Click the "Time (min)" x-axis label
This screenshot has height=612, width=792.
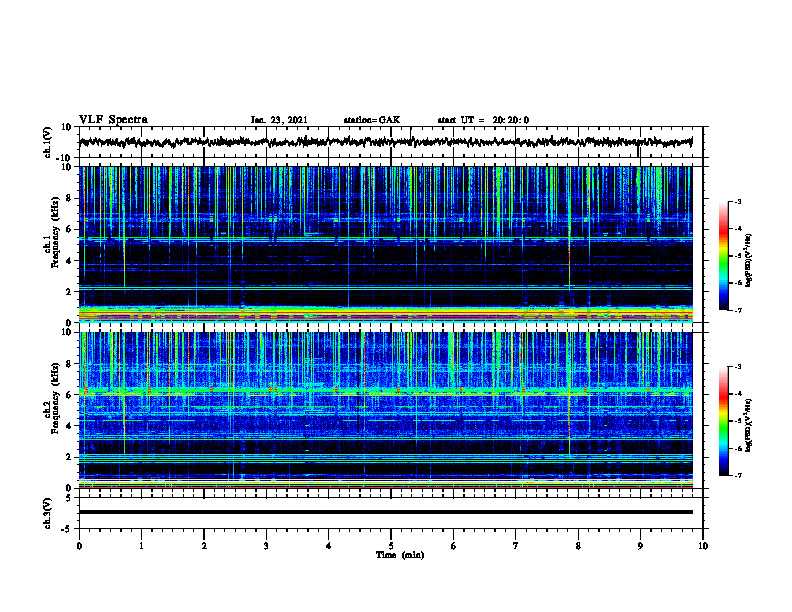pos(400,555)
